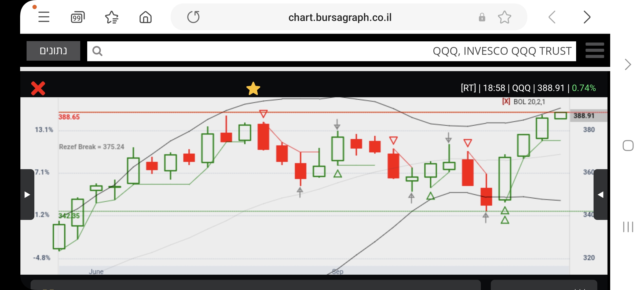Open the edge panel chevron handle

point(628,64)
